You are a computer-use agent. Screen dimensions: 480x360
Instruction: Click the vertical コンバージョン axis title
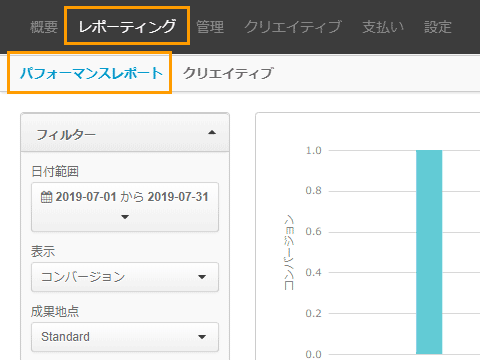click(289, 252)
